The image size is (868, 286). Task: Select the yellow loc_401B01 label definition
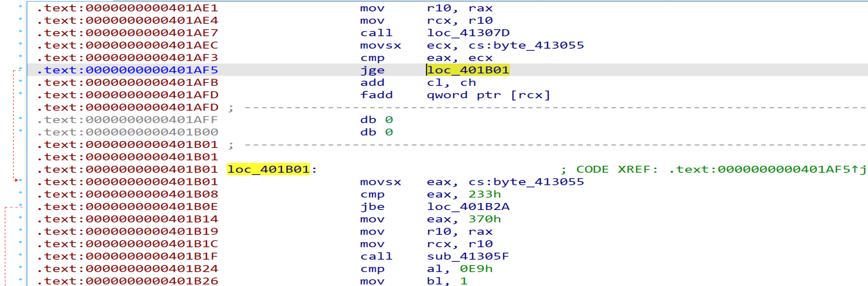[268, 169]
